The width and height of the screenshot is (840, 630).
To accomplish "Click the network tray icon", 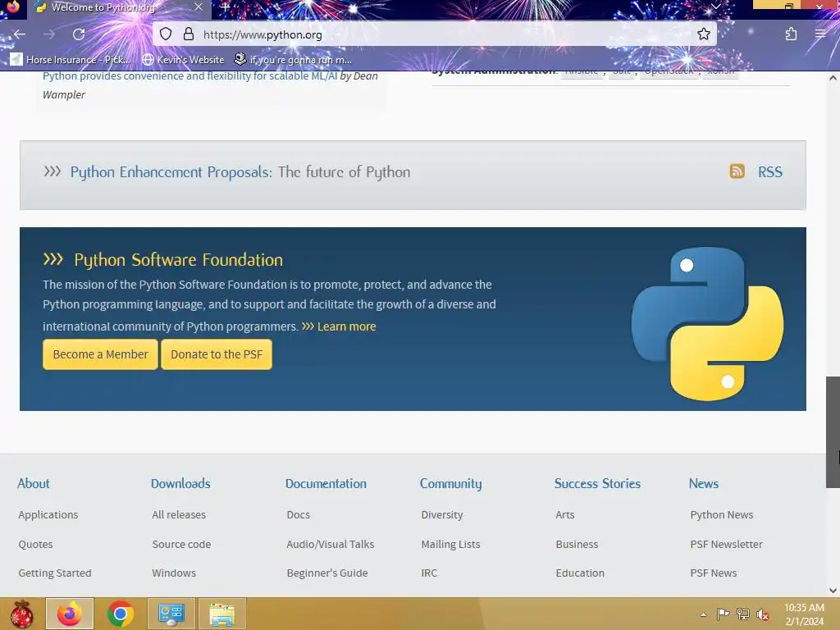I will 743,614.
